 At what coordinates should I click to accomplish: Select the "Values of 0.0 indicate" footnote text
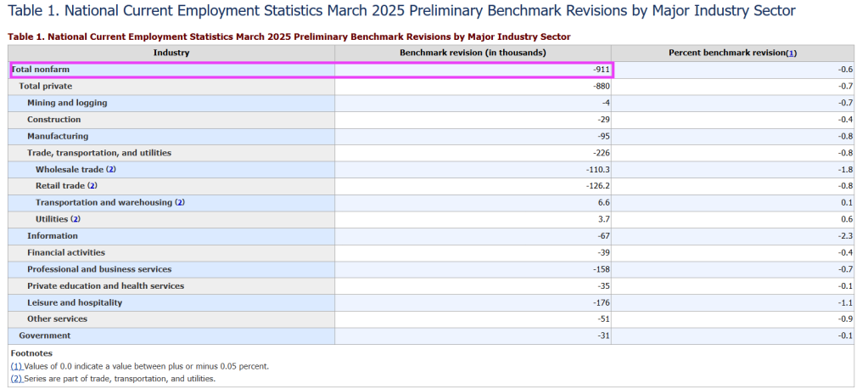[x=147, y=366]
